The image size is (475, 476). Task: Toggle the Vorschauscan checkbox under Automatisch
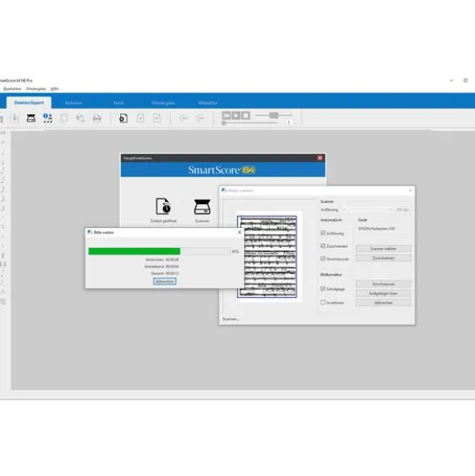[323, 259]
